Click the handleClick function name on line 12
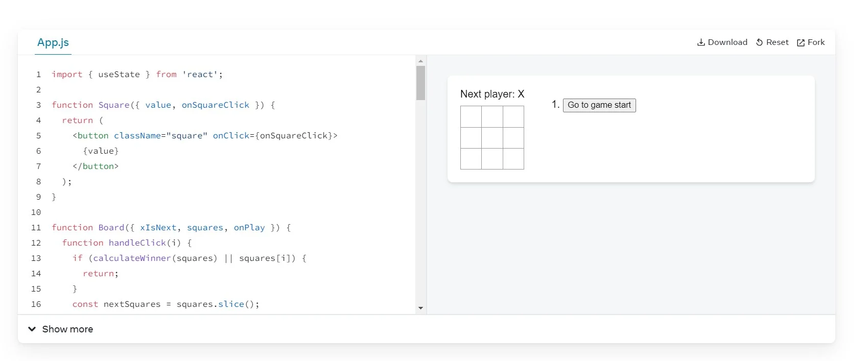The width and height of the screenshot is (868, 361). coord(138,243)
